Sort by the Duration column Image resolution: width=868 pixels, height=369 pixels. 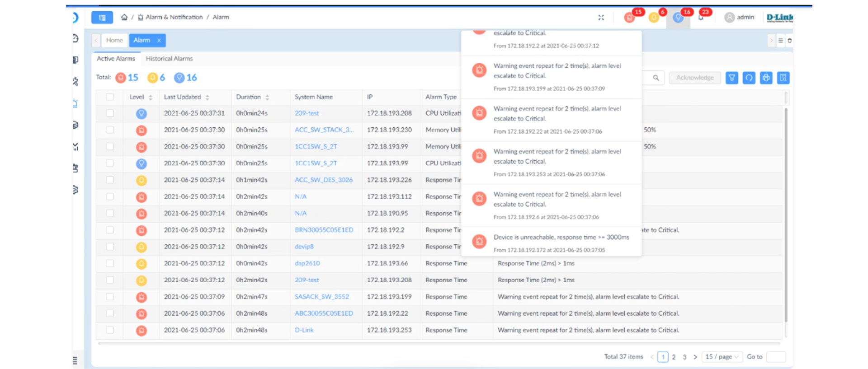point(267,97)
